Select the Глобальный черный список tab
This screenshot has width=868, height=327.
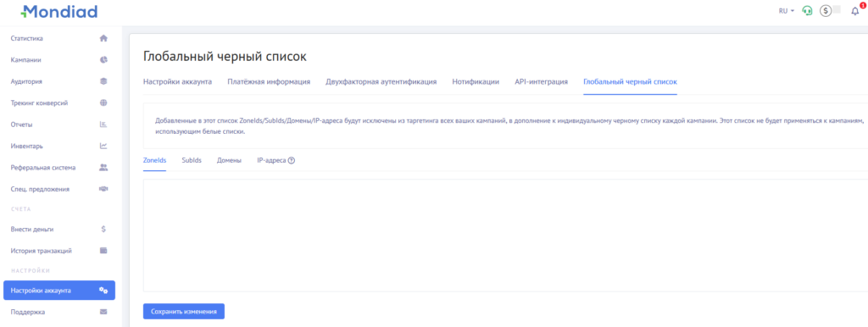click(x=630, y=82)
